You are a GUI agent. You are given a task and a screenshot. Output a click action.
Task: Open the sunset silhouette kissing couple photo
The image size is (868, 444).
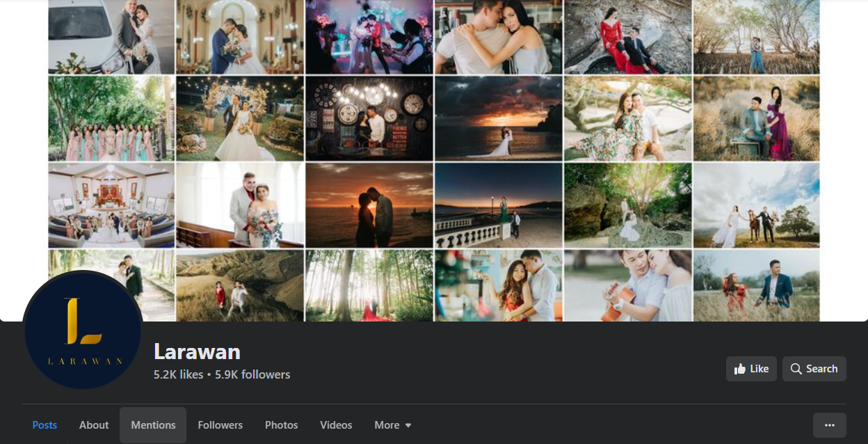(x=369, y=205)
